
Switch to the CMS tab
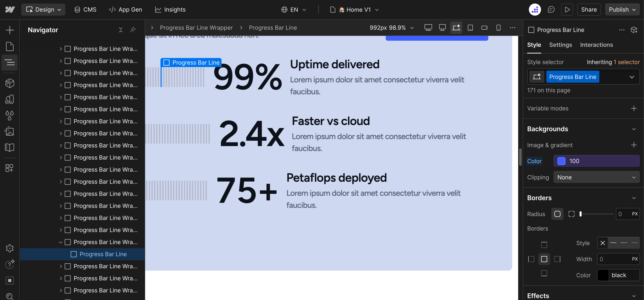point(85,10)
